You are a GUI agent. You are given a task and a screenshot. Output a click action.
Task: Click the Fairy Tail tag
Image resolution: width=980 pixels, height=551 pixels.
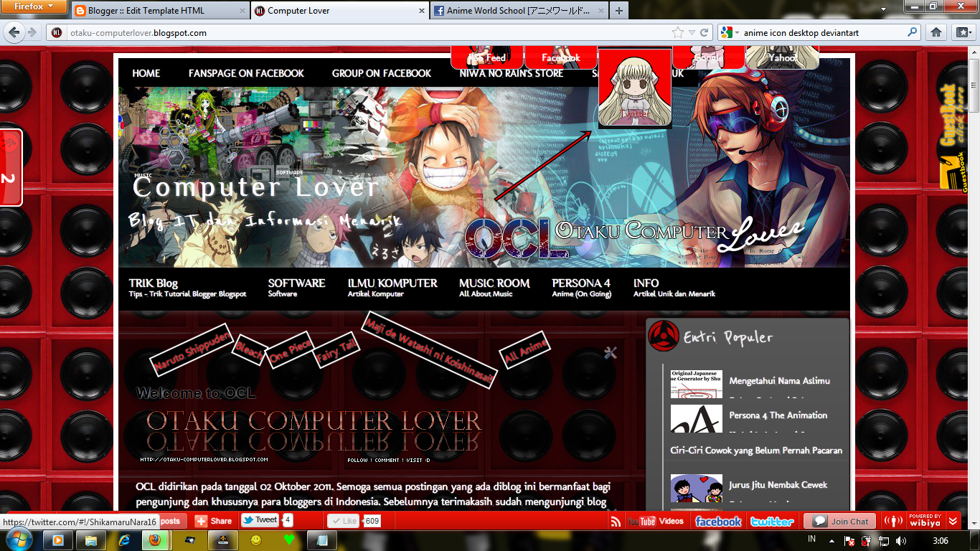pyautogui.click(x=337, y=349)
